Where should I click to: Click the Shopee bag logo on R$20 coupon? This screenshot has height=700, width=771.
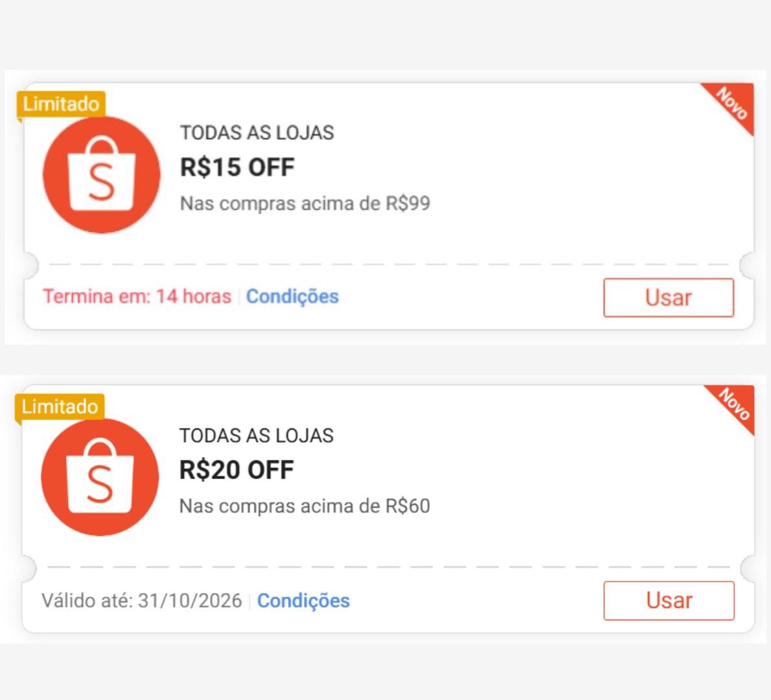[100, 477]
